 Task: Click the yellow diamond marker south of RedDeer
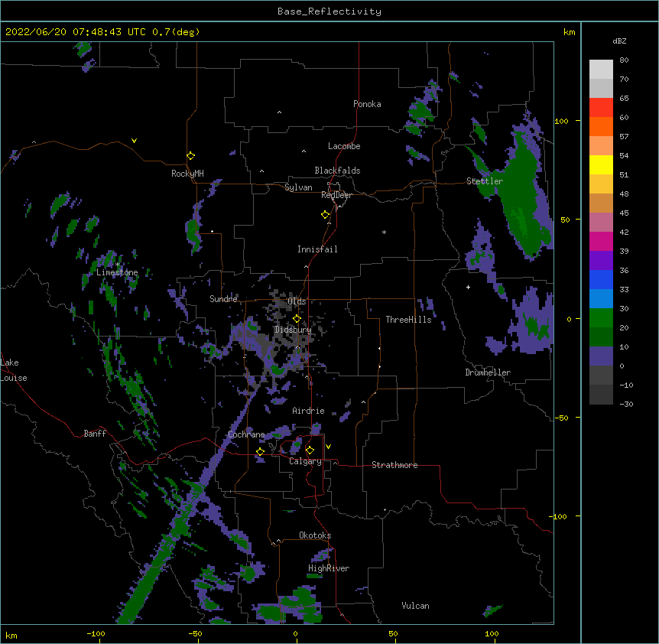[325, 215]
